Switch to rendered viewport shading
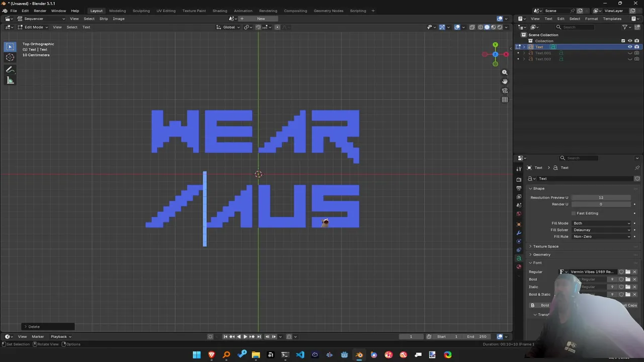Viewport: 644px width, 362px height. 499,27
